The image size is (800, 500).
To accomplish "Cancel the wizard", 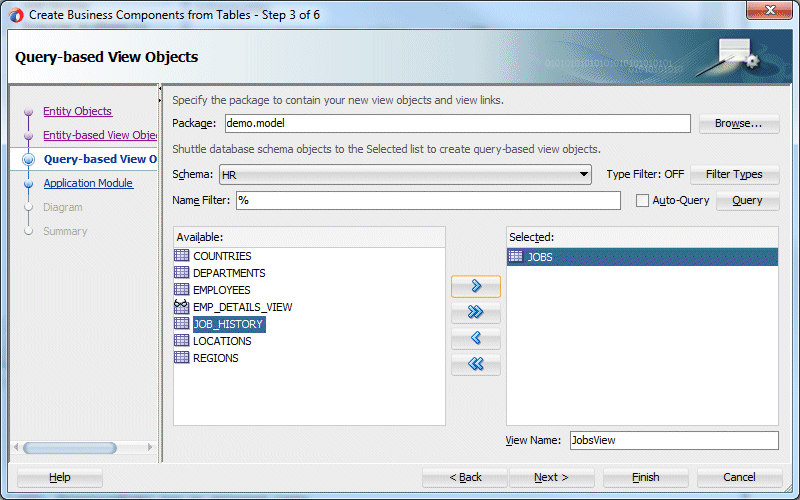I will tap(739, 478).
